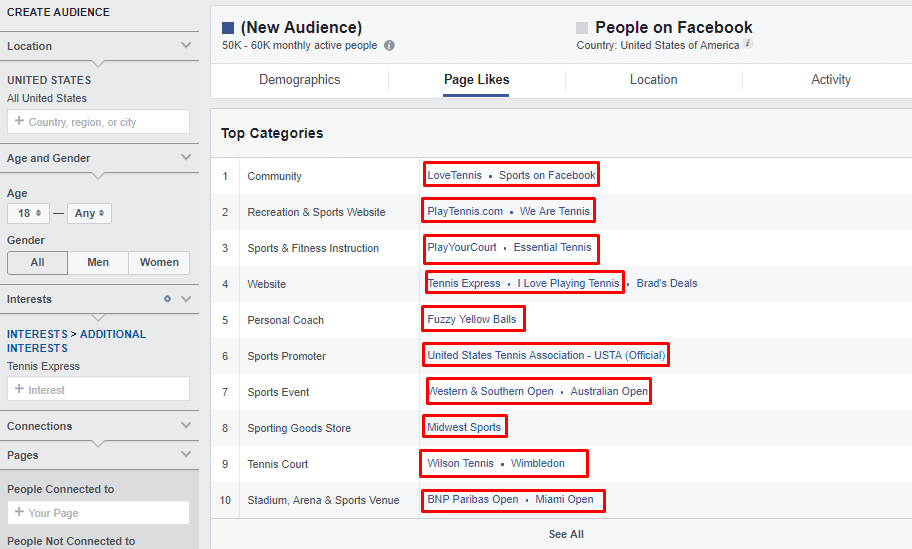The height and width of the screenshot is (549, 912).
Task: Open the Tennis Express page link
Action: coord(464,283)
